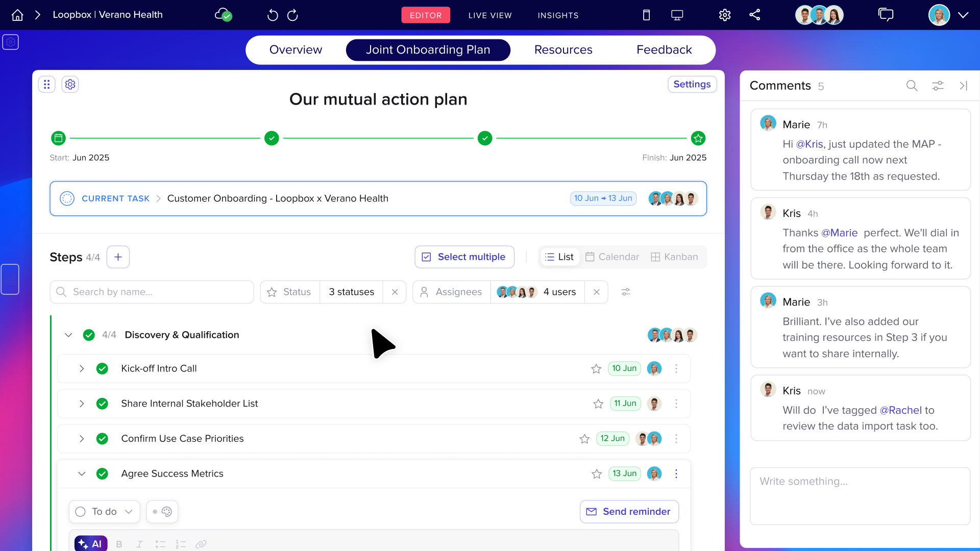Click the Send reminder button

pyautogui.click(x=629, y=512)
